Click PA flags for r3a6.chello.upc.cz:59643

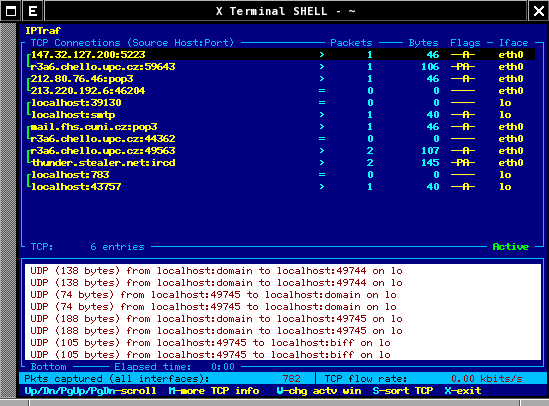tap(463, 66)
